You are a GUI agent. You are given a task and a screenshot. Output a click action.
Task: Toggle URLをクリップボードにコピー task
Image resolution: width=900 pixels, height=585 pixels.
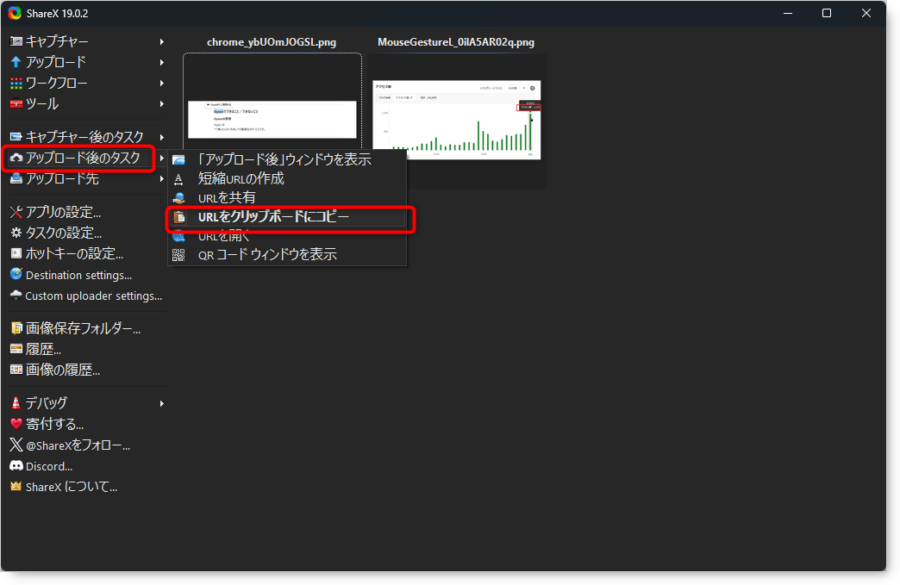click(273, 217)
